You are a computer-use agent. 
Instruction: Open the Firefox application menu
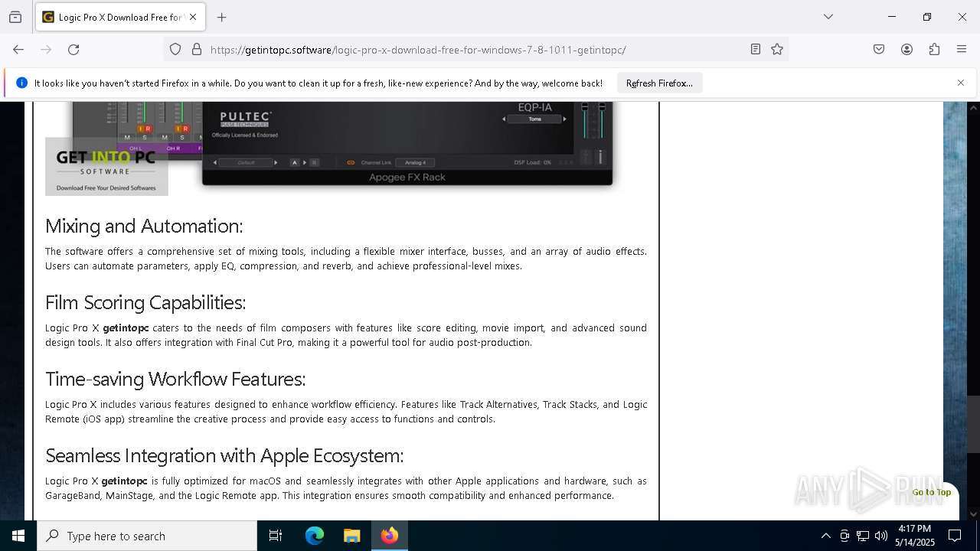pyautogui.click(x=962, y=49)
